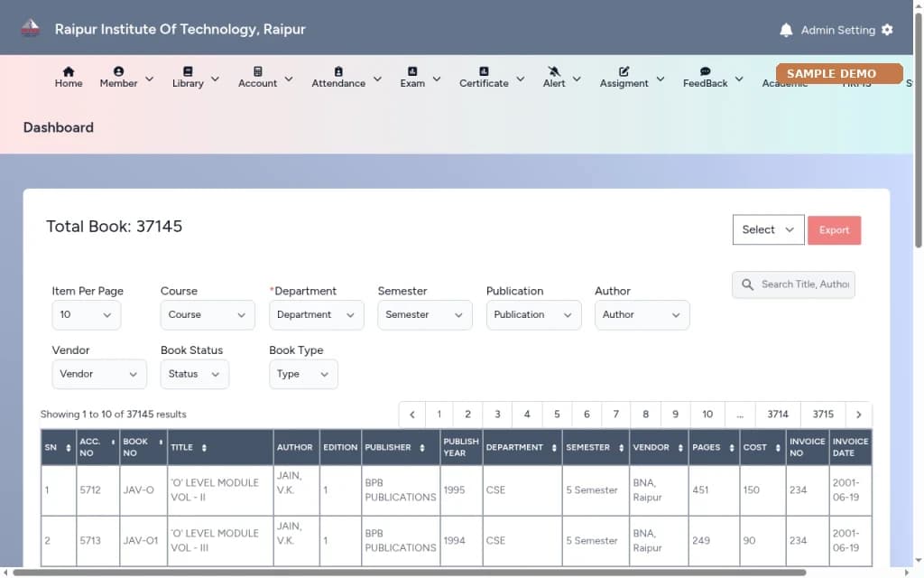This screenshot has width=924, height=578.
Task: Click the Assigment edit icon
Action: [x=624, y=71]
